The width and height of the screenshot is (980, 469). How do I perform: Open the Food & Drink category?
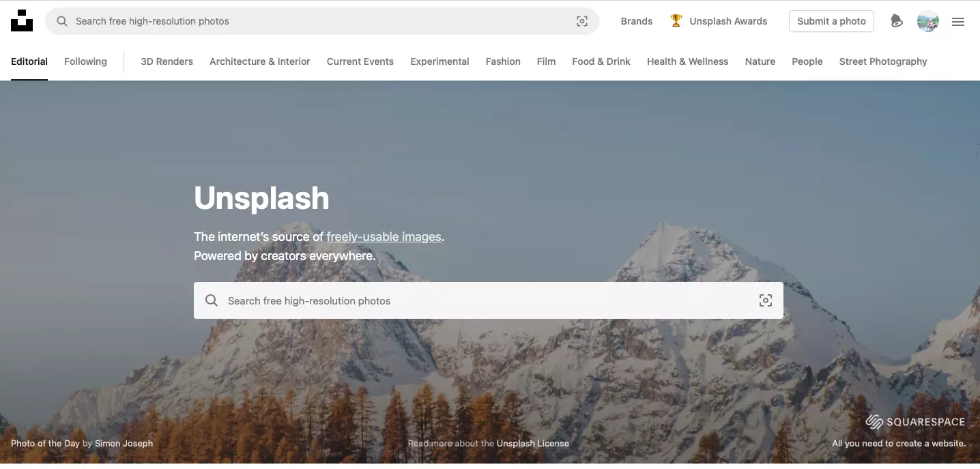click(601, 61)
